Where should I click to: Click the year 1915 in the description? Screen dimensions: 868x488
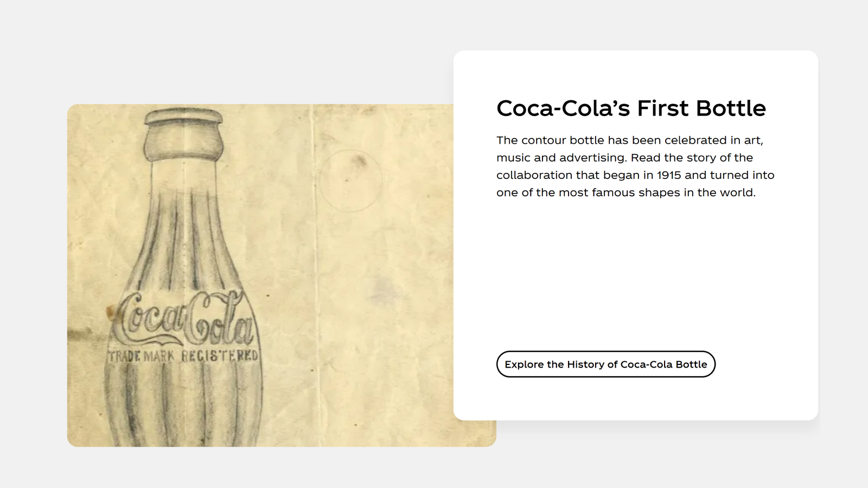coord(668,175)
